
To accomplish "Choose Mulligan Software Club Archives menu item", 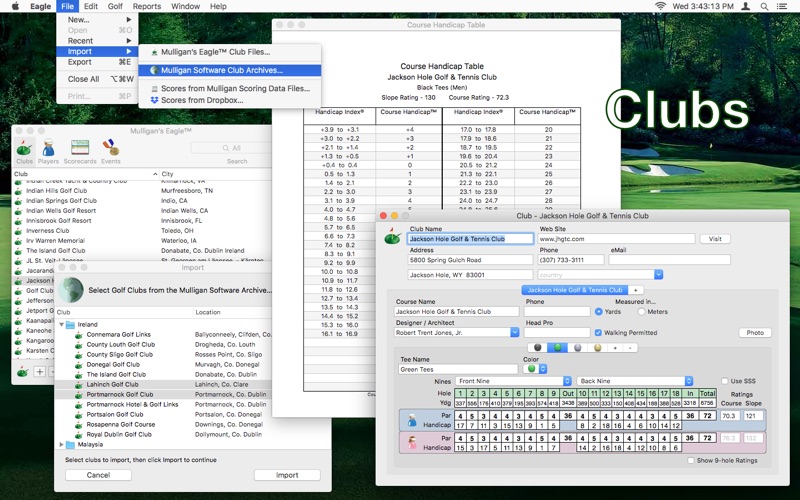I will click(x=223, y=70).
